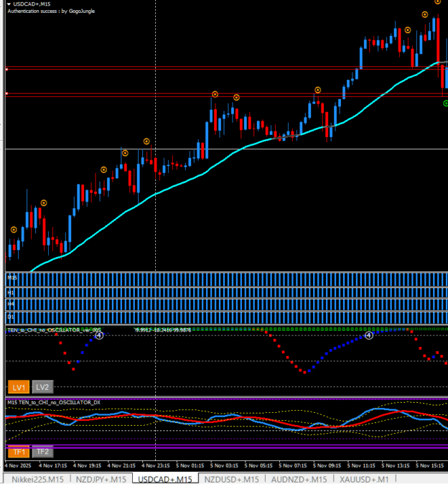Toggle the gray LV2 button
The image size is (448, 484).
pyautogui.click(x=42, y=386)
